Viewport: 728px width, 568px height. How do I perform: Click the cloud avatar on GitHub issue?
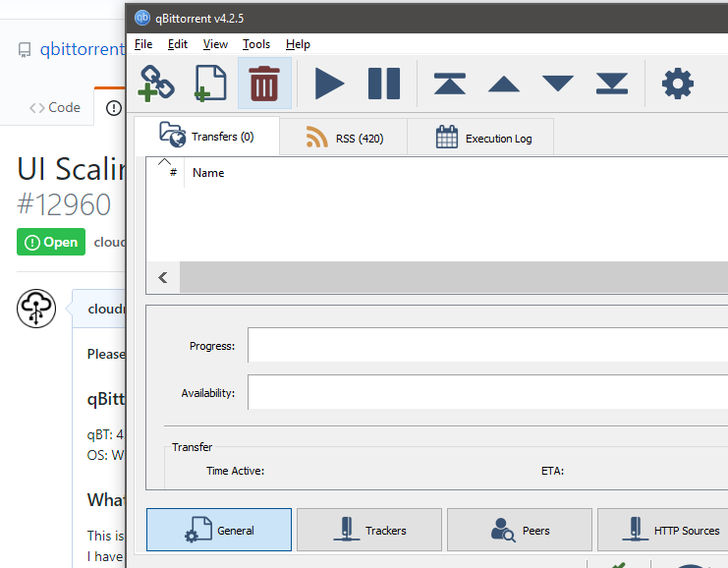[x=36, y=309]
